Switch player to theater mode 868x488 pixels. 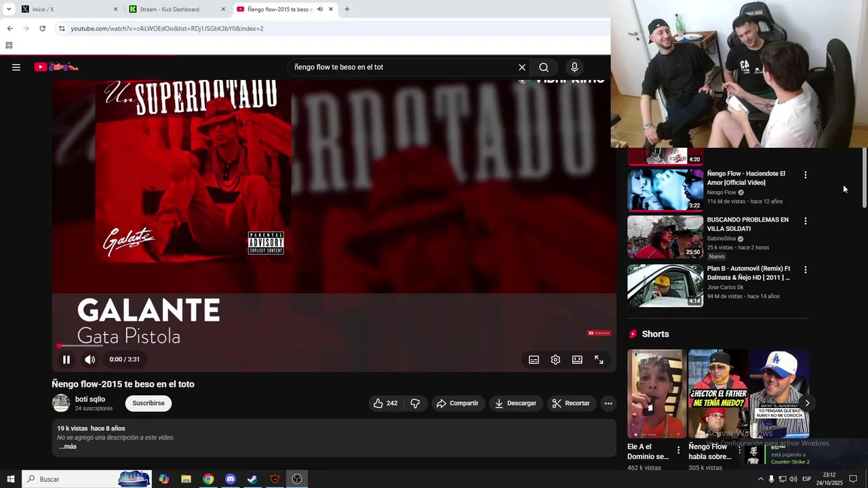tap(577, 360)
